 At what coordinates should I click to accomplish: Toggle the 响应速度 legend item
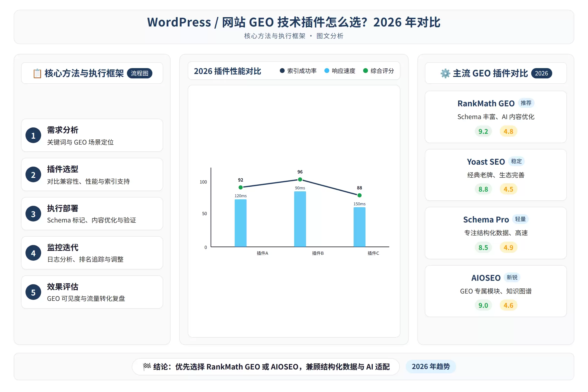pos(340,71)
